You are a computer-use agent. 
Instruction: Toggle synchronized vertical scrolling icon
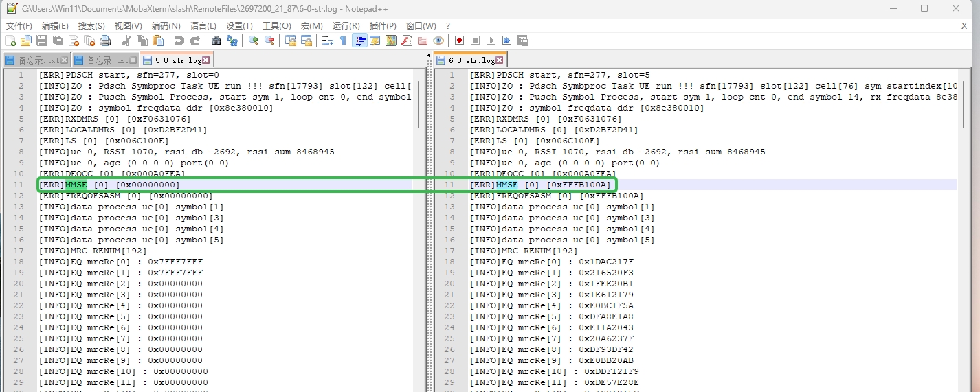(290, 41)
